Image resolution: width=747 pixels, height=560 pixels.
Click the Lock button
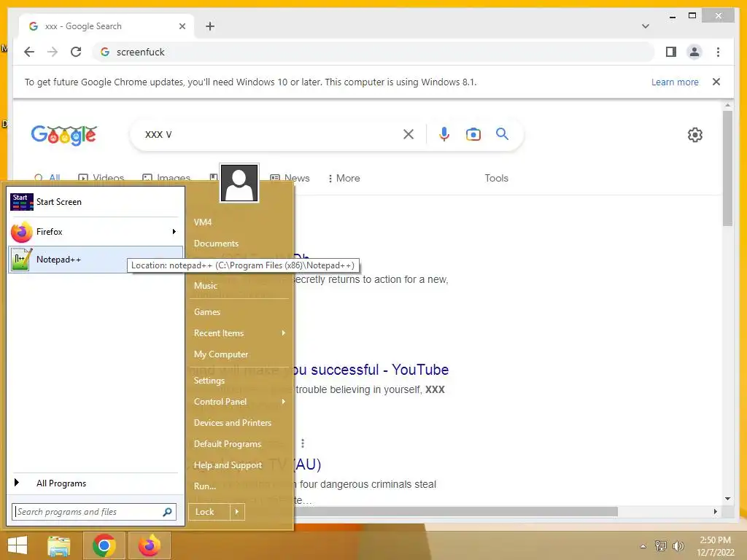click(209, 512)
